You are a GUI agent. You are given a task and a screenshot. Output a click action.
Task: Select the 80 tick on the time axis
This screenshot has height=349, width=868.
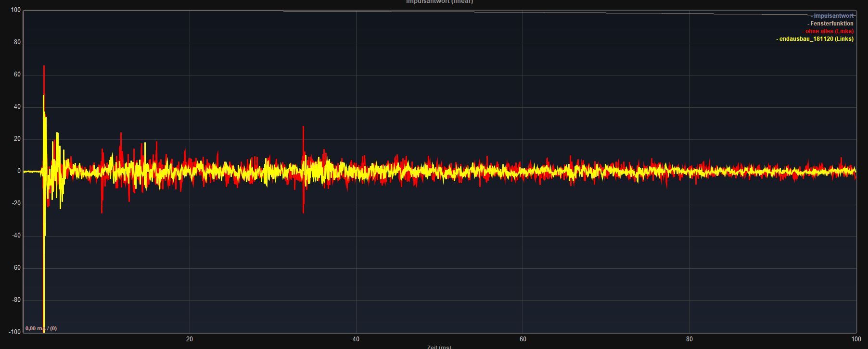[x=689, y=339]
